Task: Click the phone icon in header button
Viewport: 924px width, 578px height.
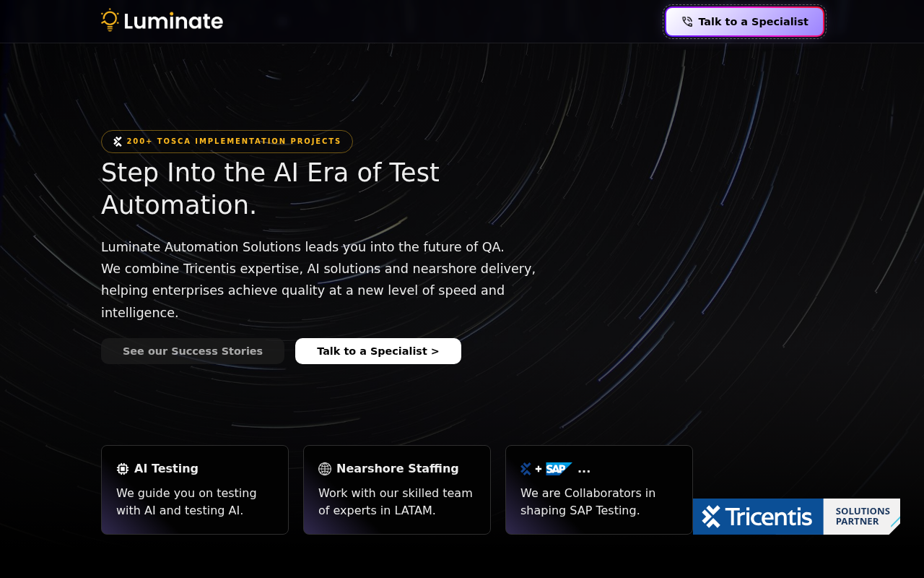Action: (x=687, y=22)
